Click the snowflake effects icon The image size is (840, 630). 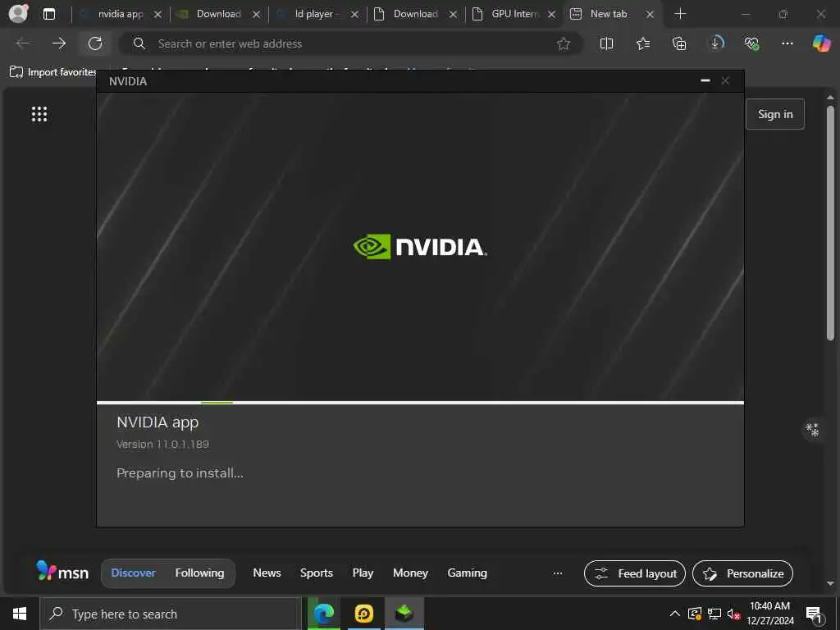point(813,429)
